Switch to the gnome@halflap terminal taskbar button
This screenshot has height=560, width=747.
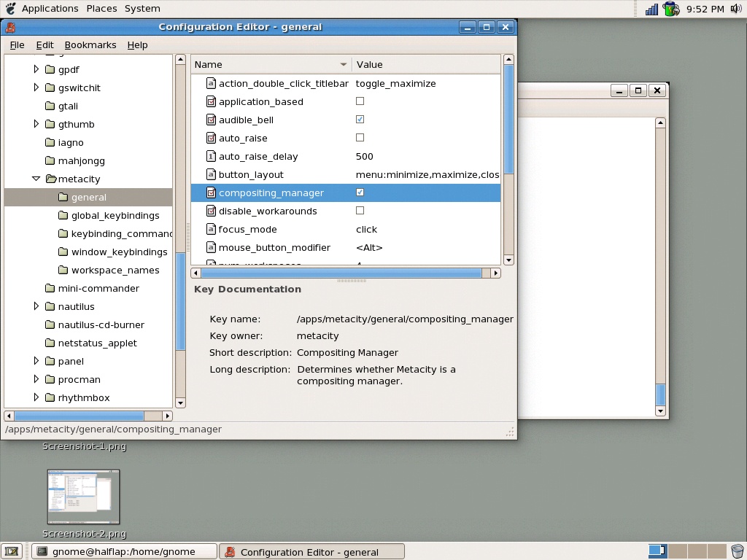pyautogui.click(x=124, y=551)
